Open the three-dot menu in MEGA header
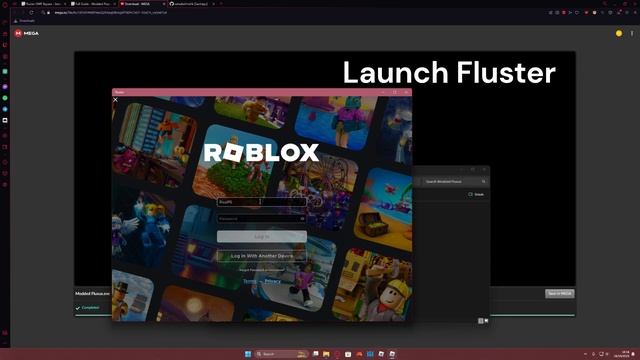The height and width of the screenshot is (360, 640). (x=632, y=33)
